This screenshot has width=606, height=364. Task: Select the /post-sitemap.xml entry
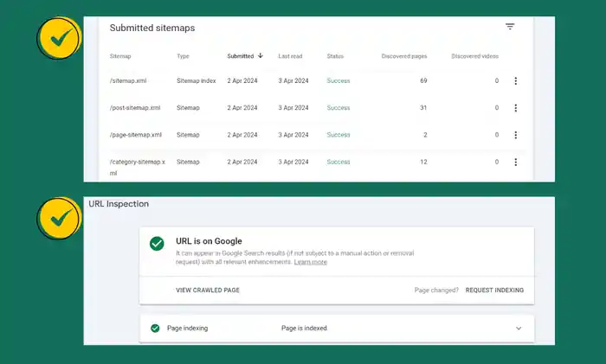pyautogui.click(x=135, y=108)
